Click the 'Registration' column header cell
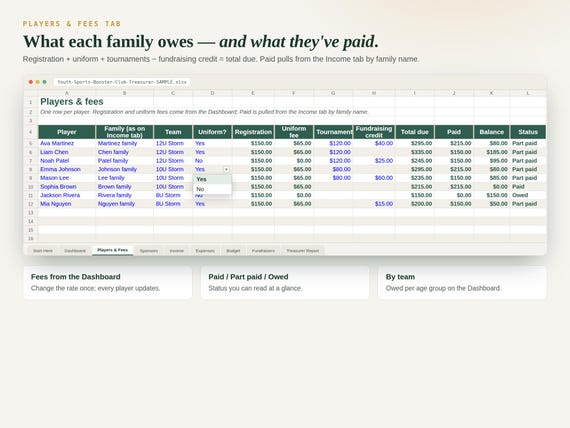570x428 pixels. coord(253,132)
